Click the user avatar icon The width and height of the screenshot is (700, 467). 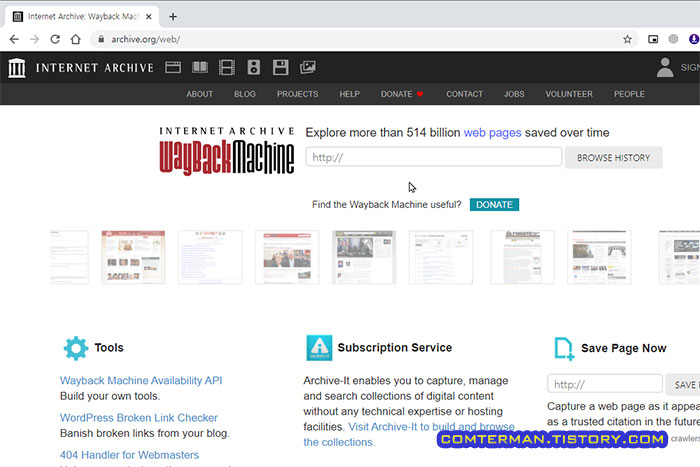(665, 67)
